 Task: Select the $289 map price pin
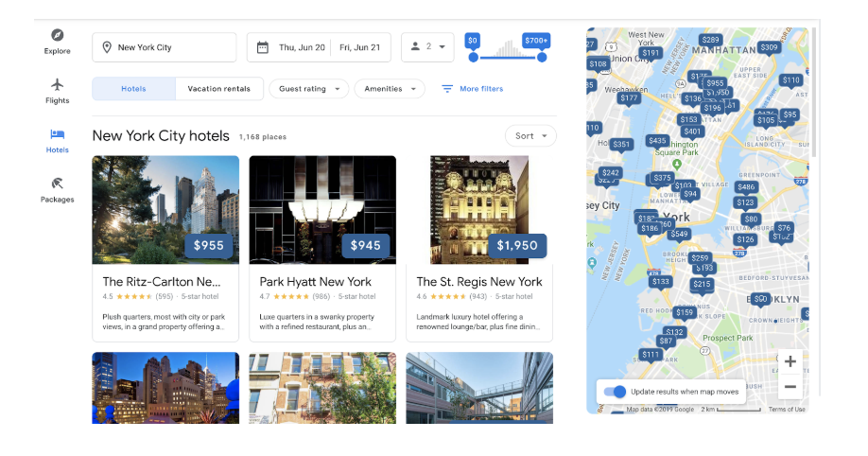point(710,41)
